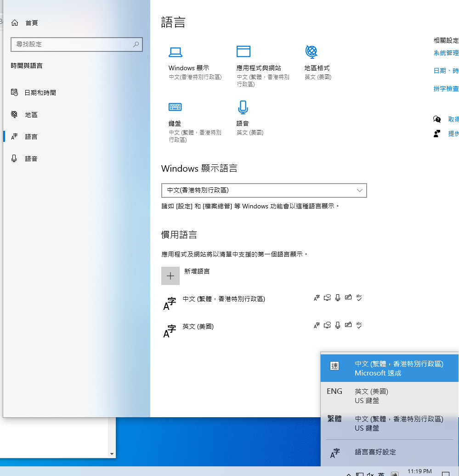Viewport: 459px width, 476px height.
Task: Click text-to-speech icon on 中文 row
Action: pos(327,298)
